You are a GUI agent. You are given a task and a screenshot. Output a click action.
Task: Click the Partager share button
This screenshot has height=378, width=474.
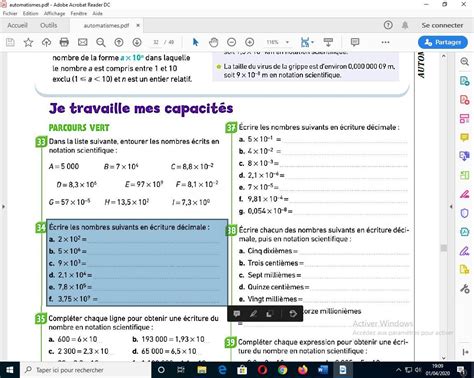tap(443, 42)
